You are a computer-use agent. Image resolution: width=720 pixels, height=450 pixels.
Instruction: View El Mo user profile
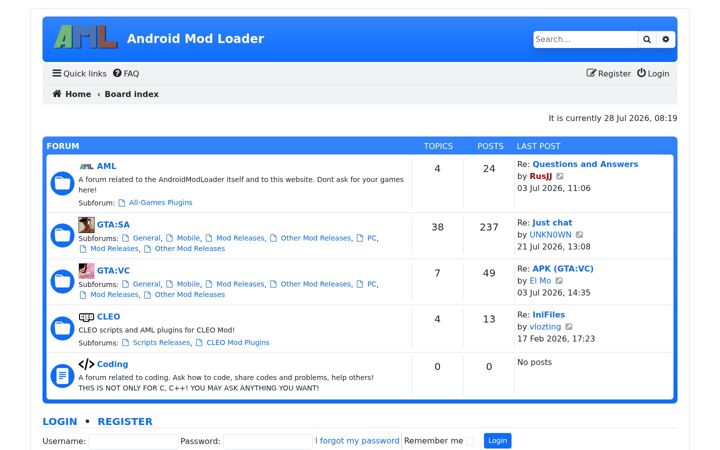tap(540, 281)
